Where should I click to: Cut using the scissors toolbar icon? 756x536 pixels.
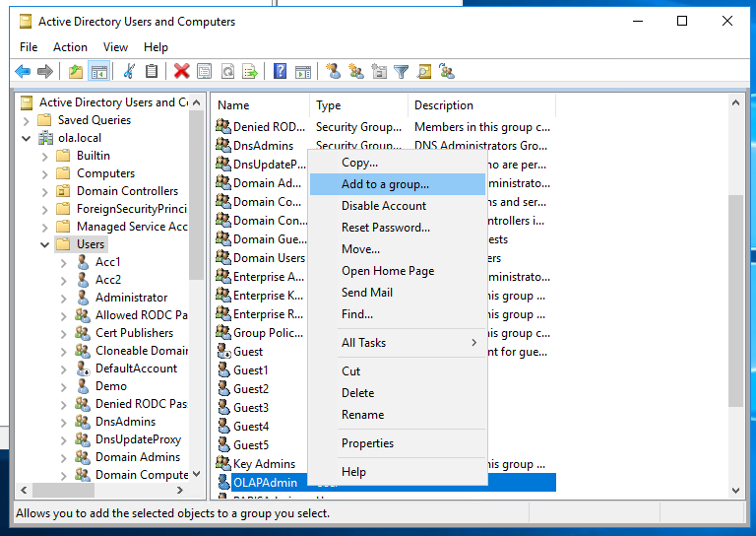[129, 72]
